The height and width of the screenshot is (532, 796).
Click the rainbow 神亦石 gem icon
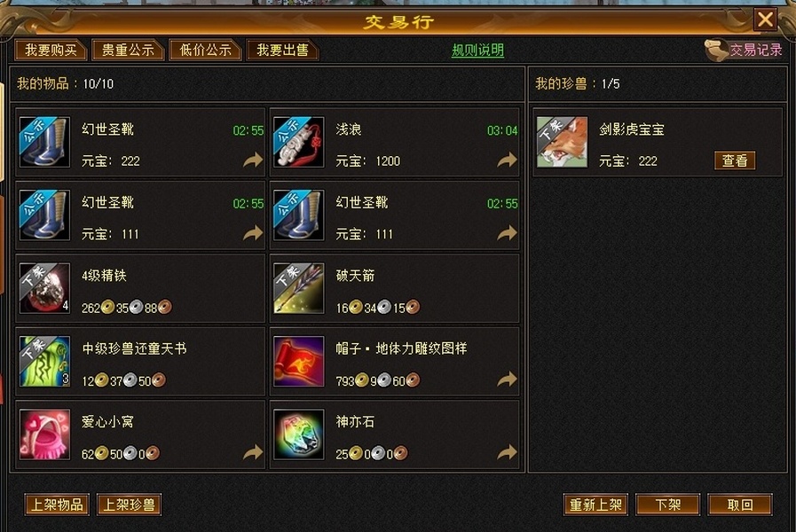click(x=298, y=434)
